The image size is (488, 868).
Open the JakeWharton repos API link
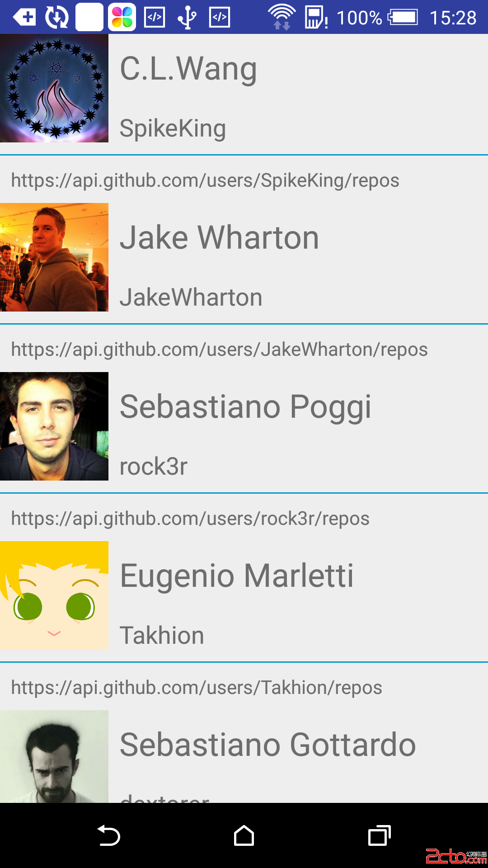click(219, 349)
